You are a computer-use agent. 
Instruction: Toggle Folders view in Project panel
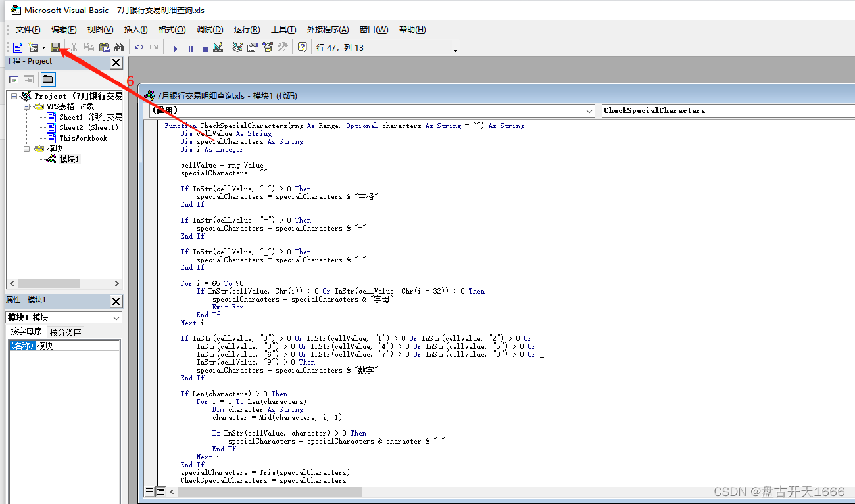tap(48, 80)
